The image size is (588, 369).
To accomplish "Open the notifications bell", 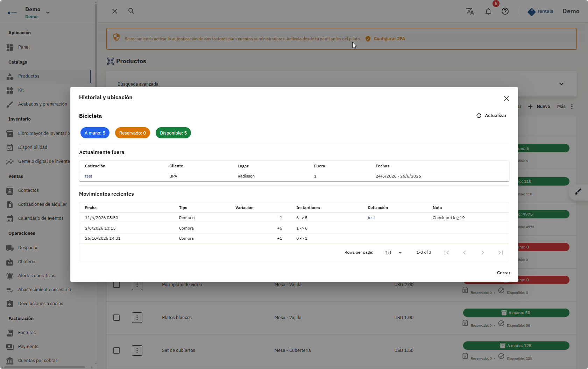I will (x=488, y=11).
